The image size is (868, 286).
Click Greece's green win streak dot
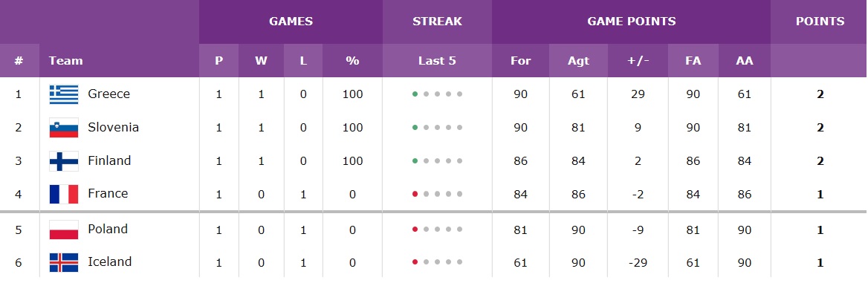415,94
